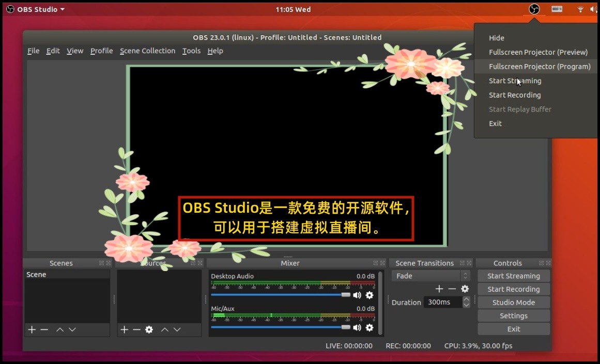
Task: Increase Duration using the stepper arrow
Action: (x=466, y=299)
